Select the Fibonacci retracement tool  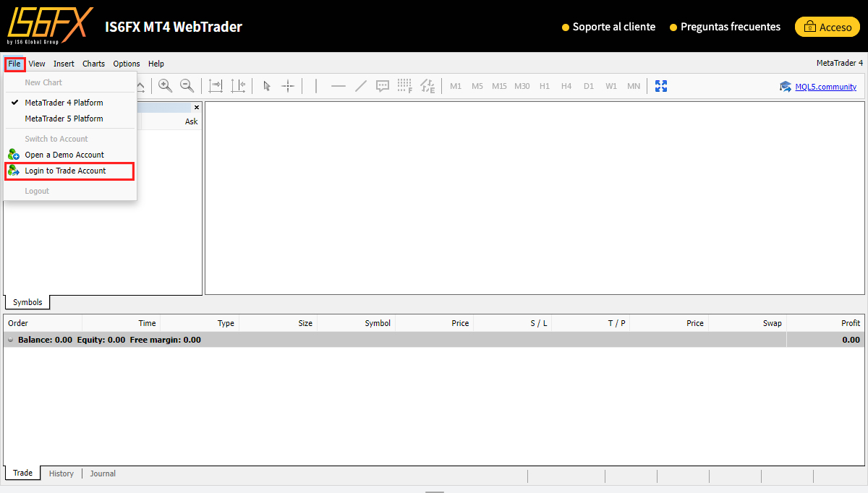[405, 86]
